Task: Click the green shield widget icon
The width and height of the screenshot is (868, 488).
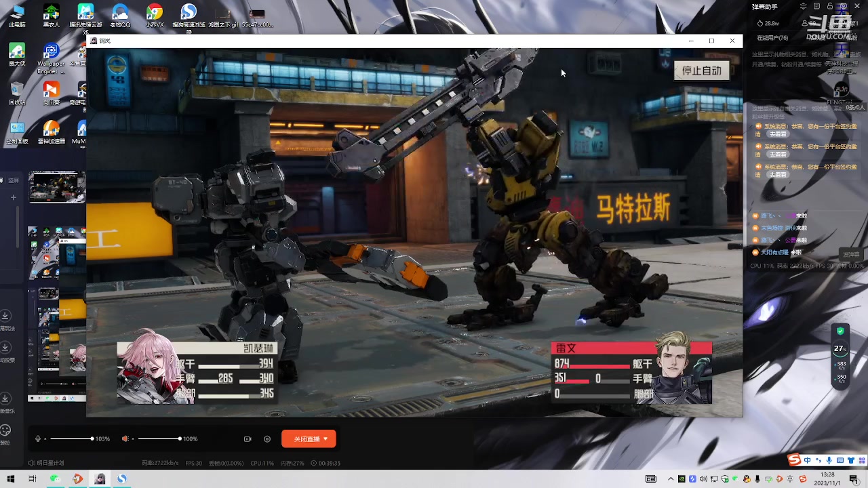Action: coord(840,331)
